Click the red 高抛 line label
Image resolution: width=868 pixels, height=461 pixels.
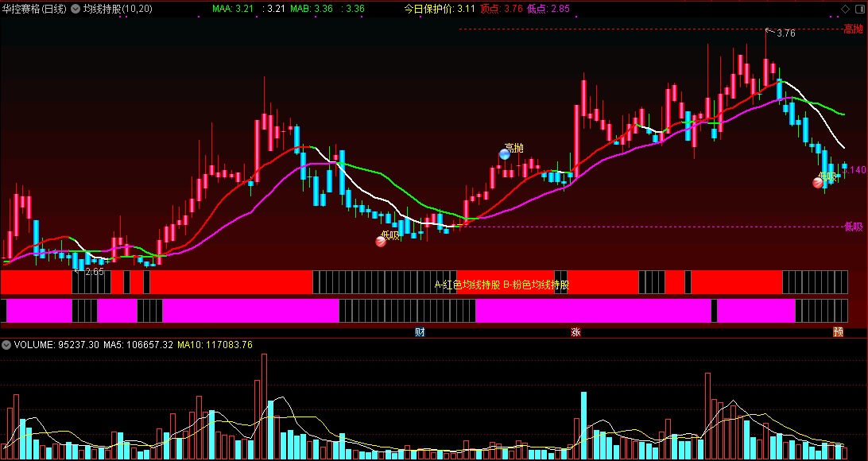pos(853,29)
